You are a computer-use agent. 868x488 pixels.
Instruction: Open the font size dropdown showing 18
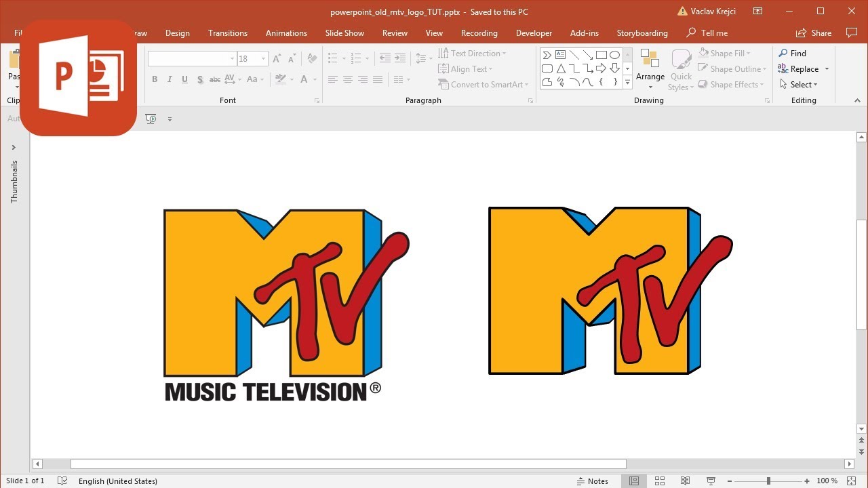click(252, 59)
